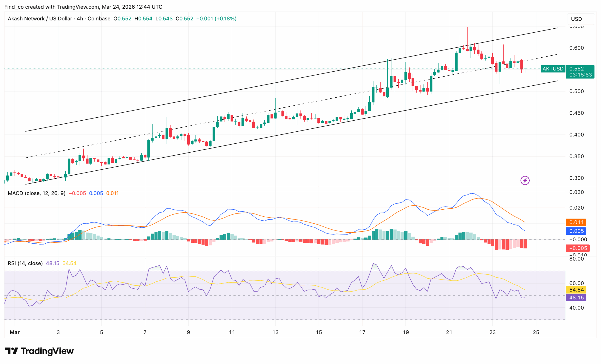Click the countdown timer 03:15:53
This screenshot has height=364, width=601.
point(581,75)
